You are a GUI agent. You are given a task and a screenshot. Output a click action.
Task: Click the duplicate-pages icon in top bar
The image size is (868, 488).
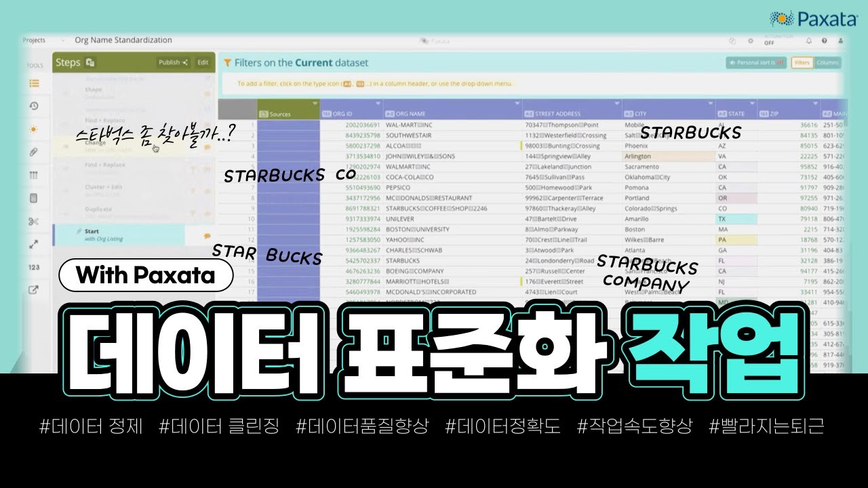(x=732, y=41)
